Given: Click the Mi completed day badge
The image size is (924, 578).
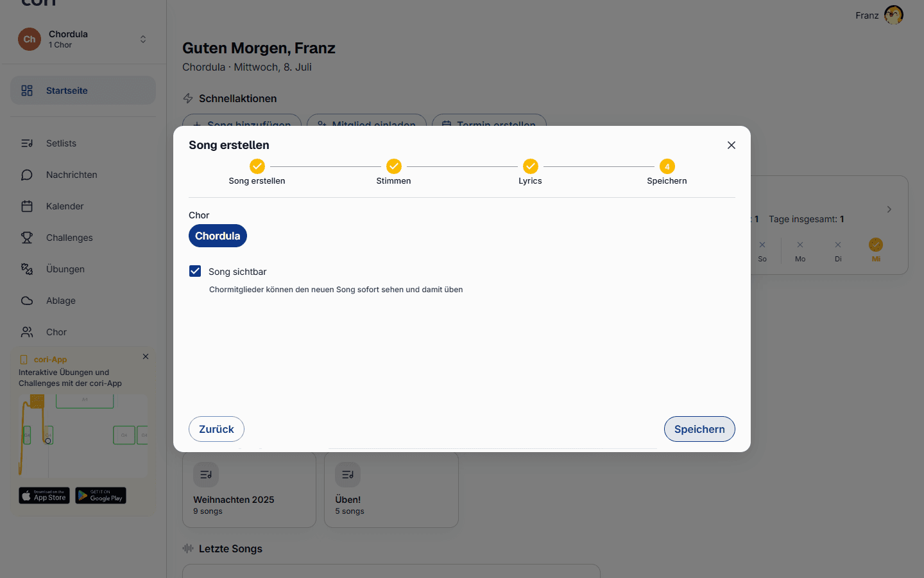Looking at the screenshot, I should tap(876, 245).
